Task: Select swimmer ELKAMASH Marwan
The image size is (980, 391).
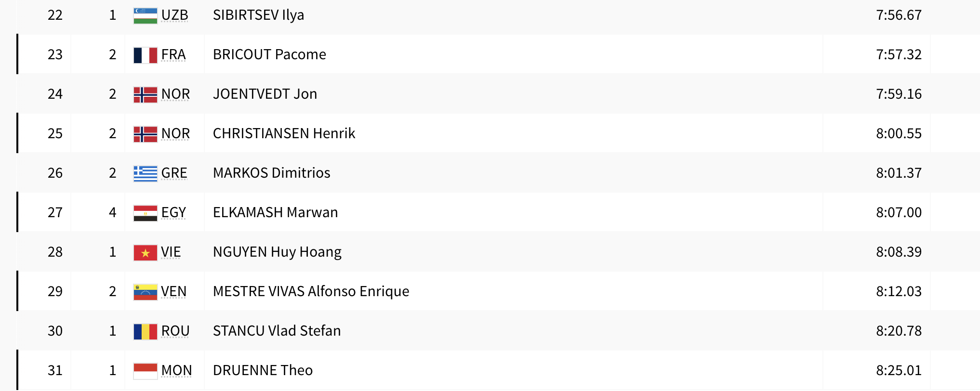Action: pyautogui.click(x=275, y=213)
